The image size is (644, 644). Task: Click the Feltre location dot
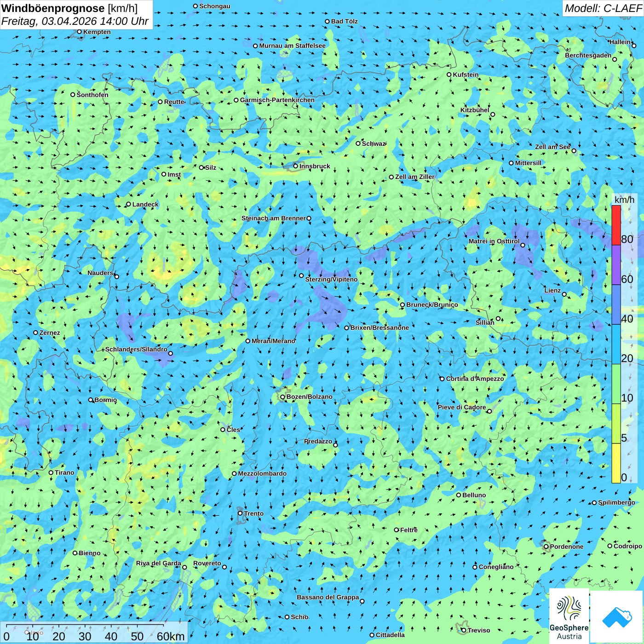click(396, 530)
